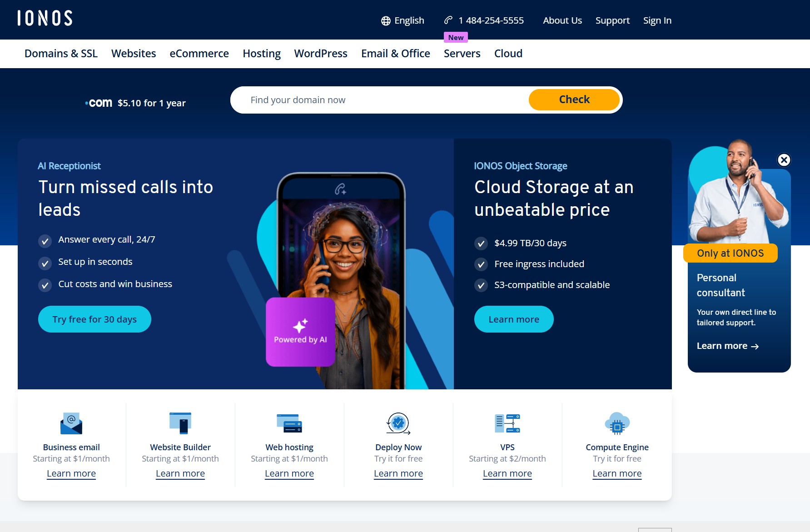Click the phone handset icon

pyautogui.click(x=448, y=20)
